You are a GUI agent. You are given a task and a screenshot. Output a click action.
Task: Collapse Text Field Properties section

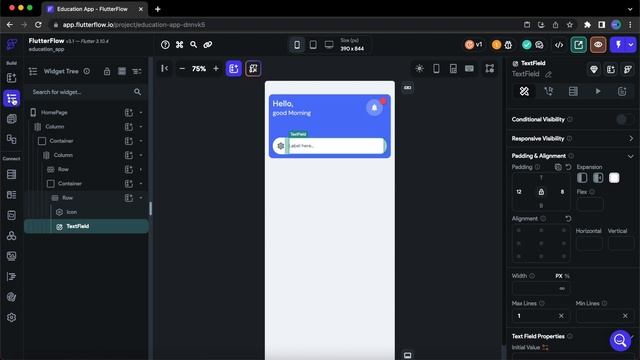(x=631, y=336)
